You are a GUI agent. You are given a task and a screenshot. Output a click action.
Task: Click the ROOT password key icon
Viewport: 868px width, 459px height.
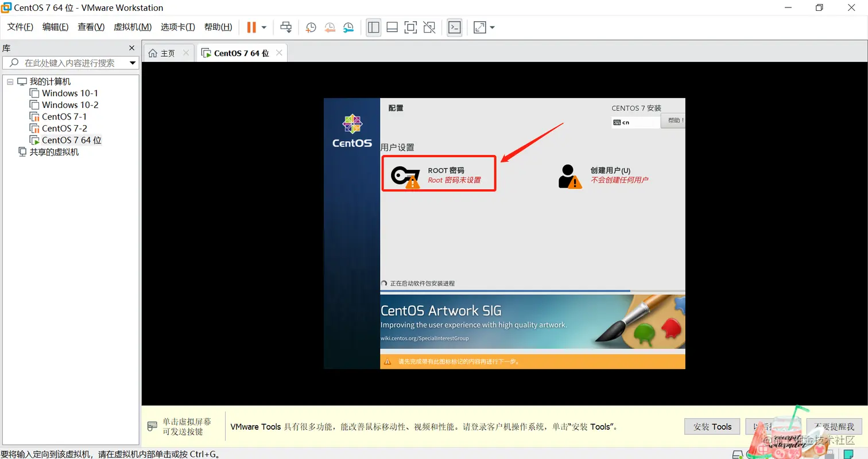point(405,177)
